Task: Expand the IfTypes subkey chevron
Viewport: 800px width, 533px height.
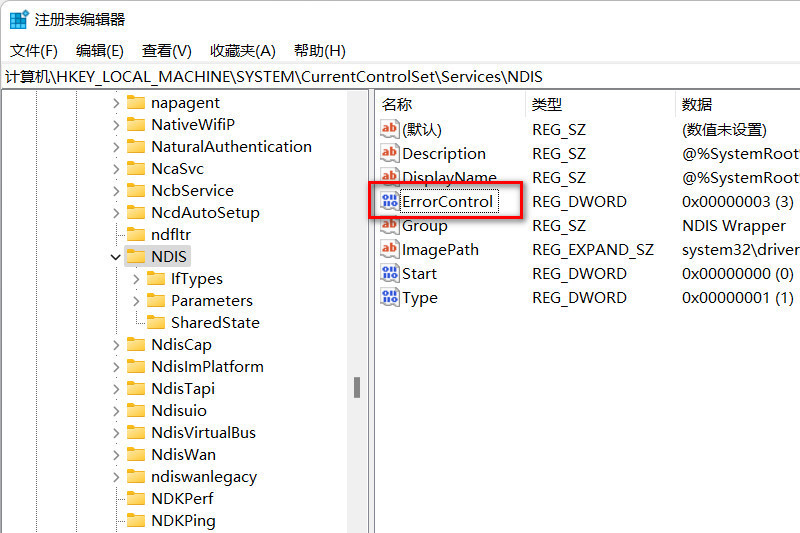Action: click(136, 279)
